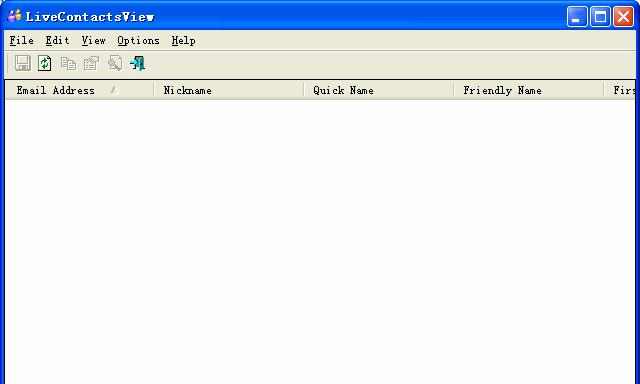Click the LiveContactsView title bar app icon
The image size is (640, 384).
tap(14, 16)
